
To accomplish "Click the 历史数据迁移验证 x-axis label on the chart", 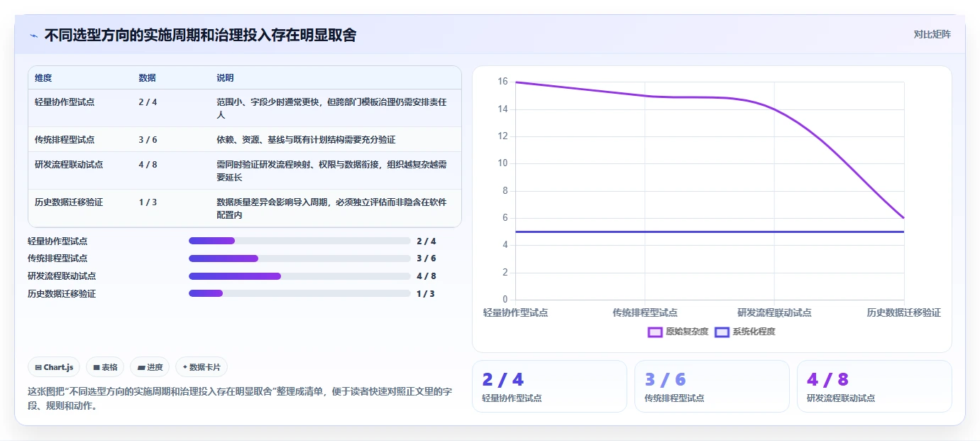I will click(904, 312).
